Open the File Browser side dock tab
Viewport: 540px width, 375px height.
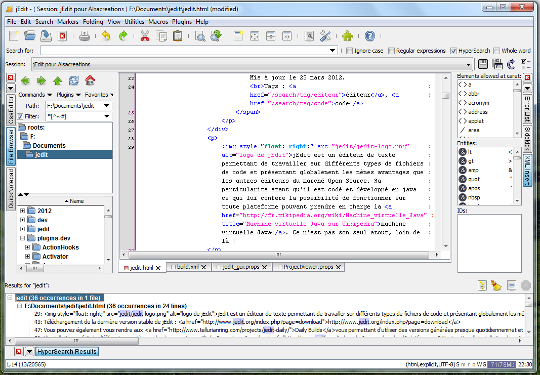11,146
